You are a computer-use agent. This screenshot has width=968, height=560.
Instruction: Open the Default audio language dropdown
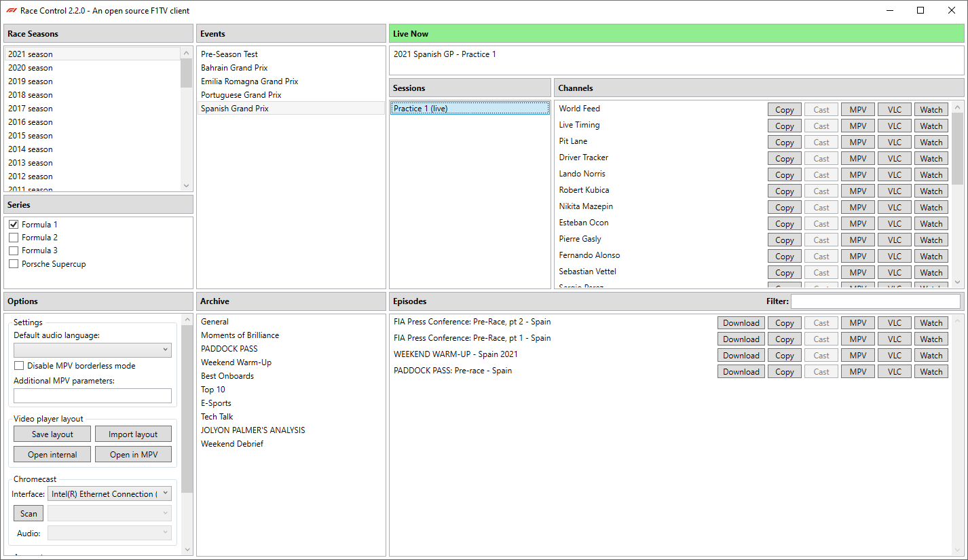92,350
